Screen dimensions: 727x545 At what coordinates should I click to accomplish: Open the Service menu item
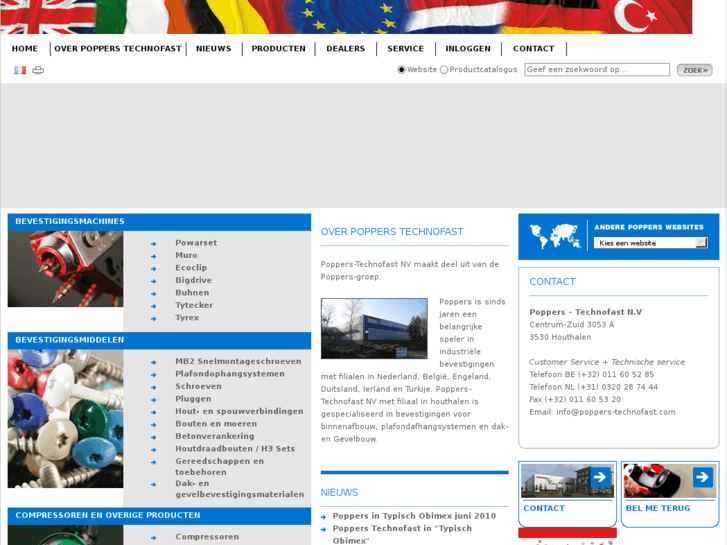coord(406,49)
